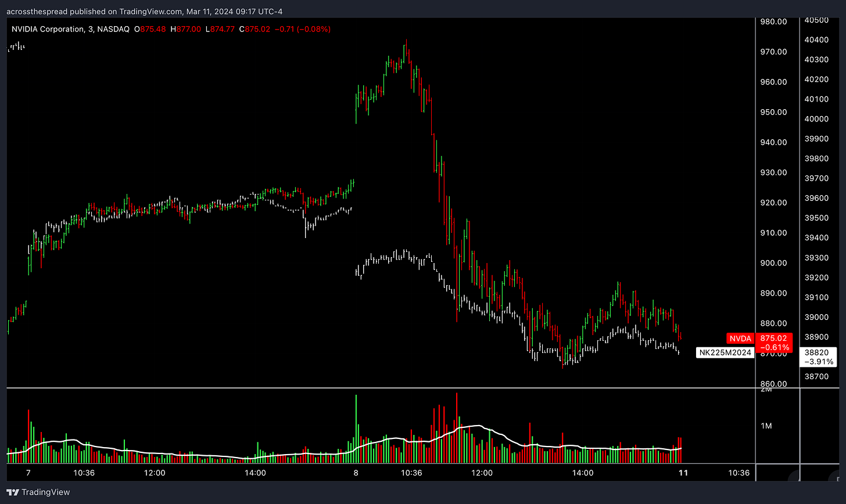Viewport: 846px width, 504px height.
Task: Click the 980.00 price axis label
Action: click(774, 21)
